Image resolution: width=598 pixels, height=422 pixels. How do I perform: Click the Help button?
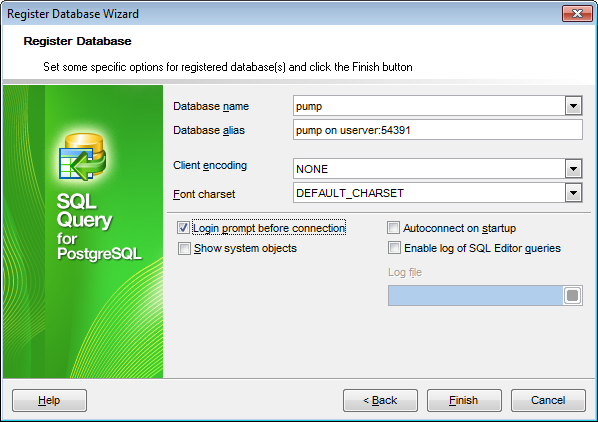(49, 400)
